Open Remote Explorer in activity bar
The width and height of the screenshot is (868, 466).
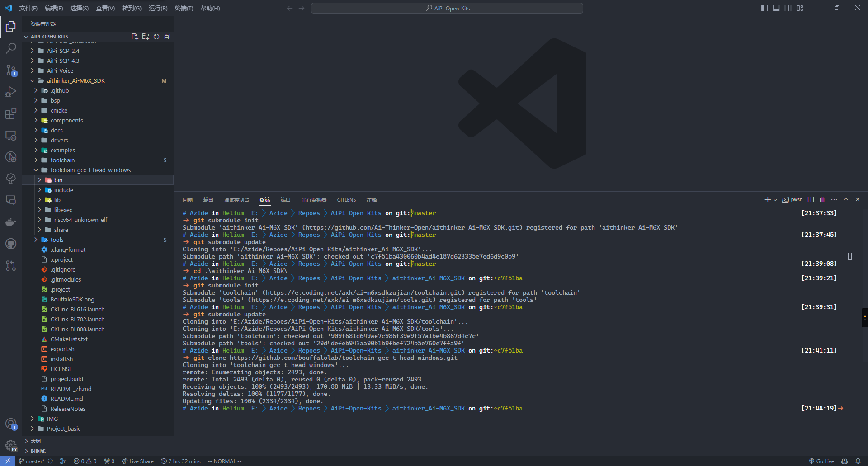(11, 135)
